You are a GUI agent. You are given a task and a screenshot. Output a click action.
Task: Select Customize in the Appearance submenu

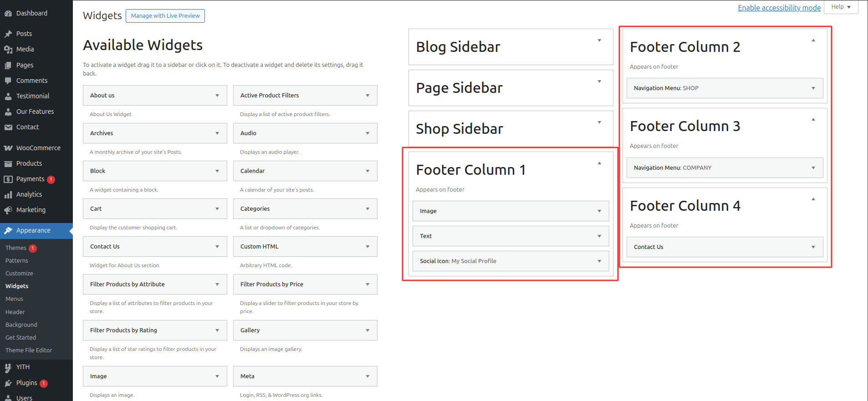(x=19, y=273)
